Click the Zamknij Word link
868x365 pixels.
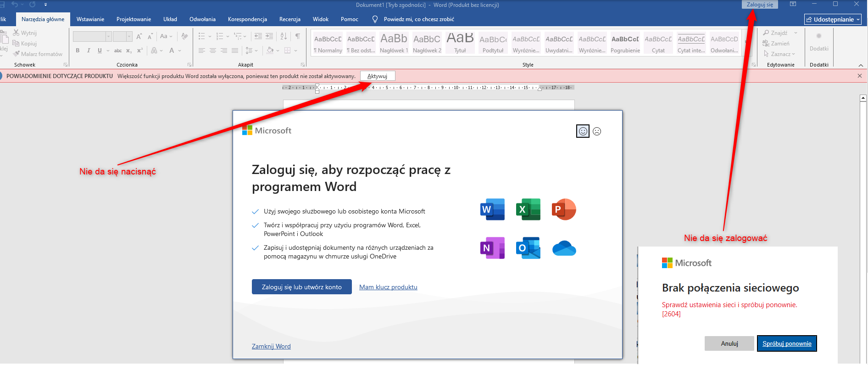click(x=271, y=346)
